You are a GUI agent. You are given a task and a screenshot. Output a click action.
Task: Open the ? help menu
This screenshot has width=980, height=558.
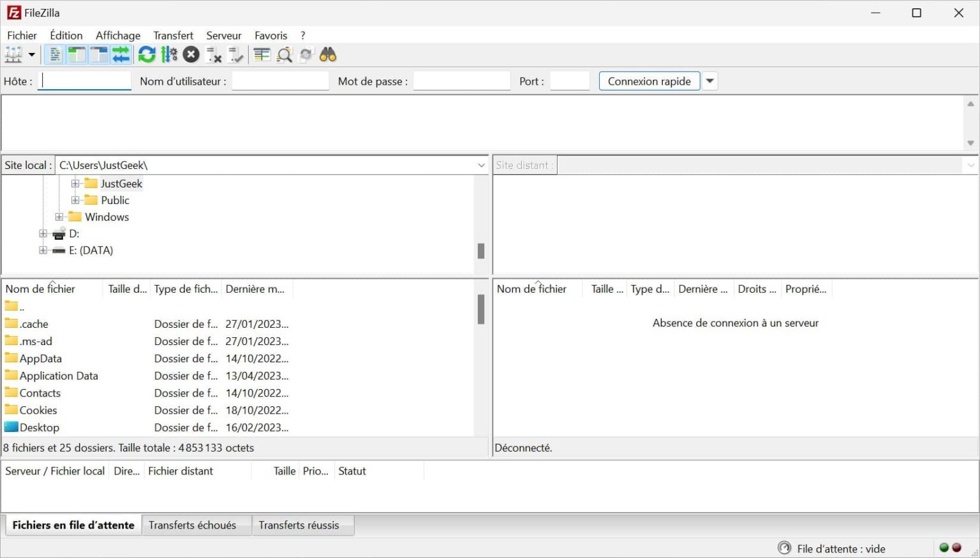pos(303,36)
